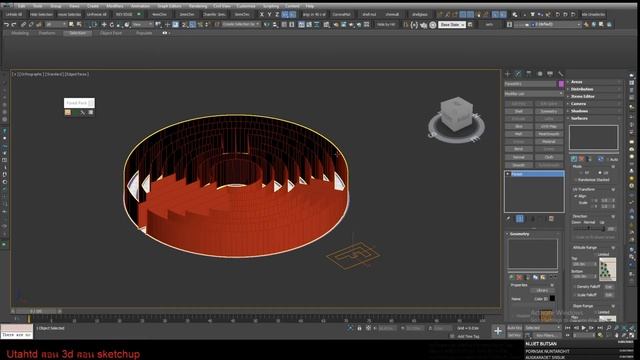Expand the Camera rollout
The image size is (640, 360).
coord(595,104)
